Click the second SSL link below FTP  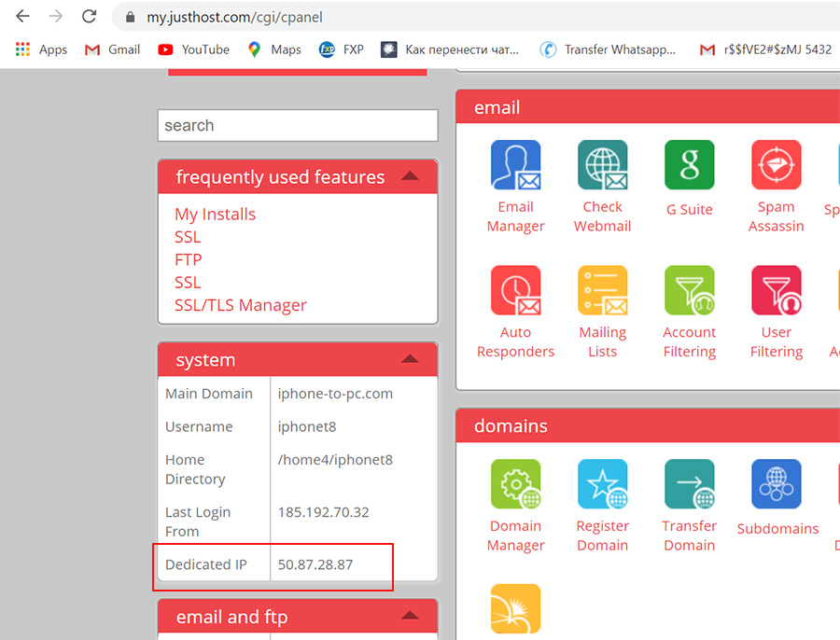pyautogui.click(x=188, y=283)
